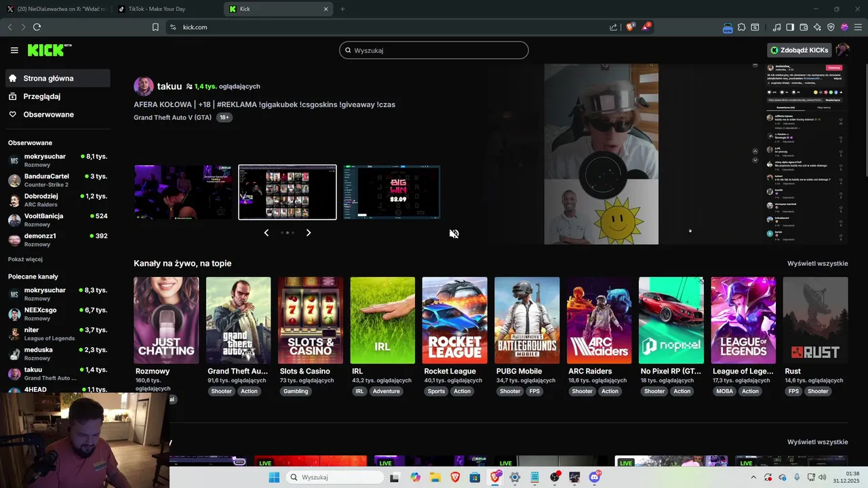Open BanduraCartel in followed channels
This screenshot has width=868, height=488.
pos(58,180)
